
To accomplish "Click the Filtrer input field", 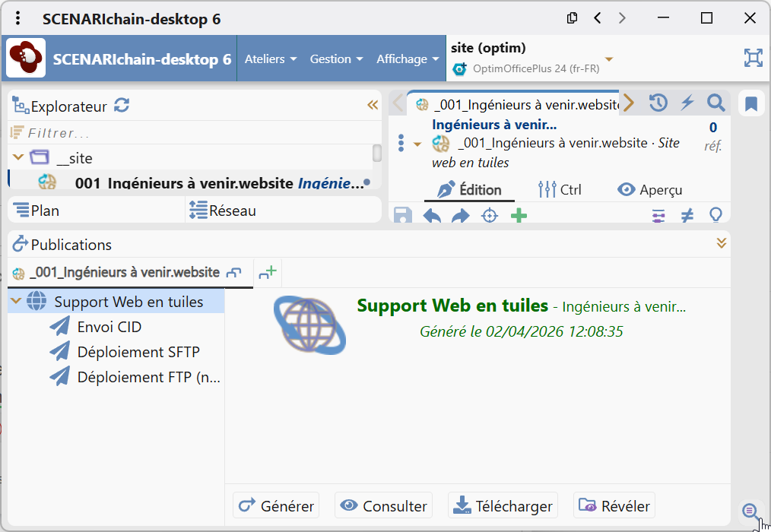I will click(x=190, y=133).
